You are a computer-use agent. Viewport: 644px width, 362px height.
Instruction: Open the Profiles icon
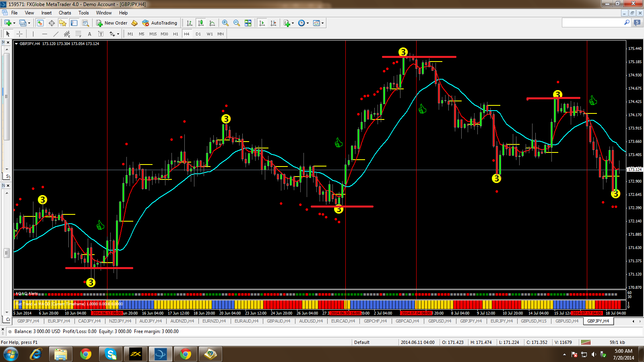click(x=23, y=23)
